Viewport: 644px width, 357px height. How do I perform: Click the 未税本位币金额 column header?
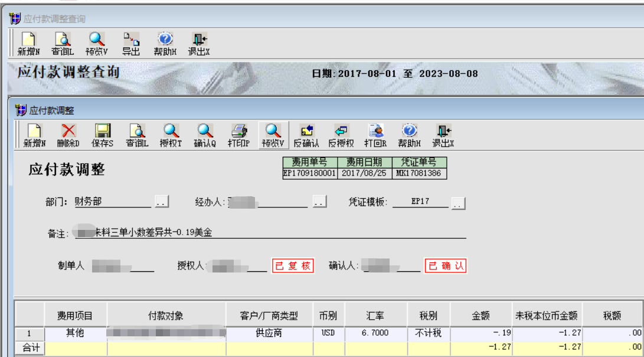(x=547, y=316)
